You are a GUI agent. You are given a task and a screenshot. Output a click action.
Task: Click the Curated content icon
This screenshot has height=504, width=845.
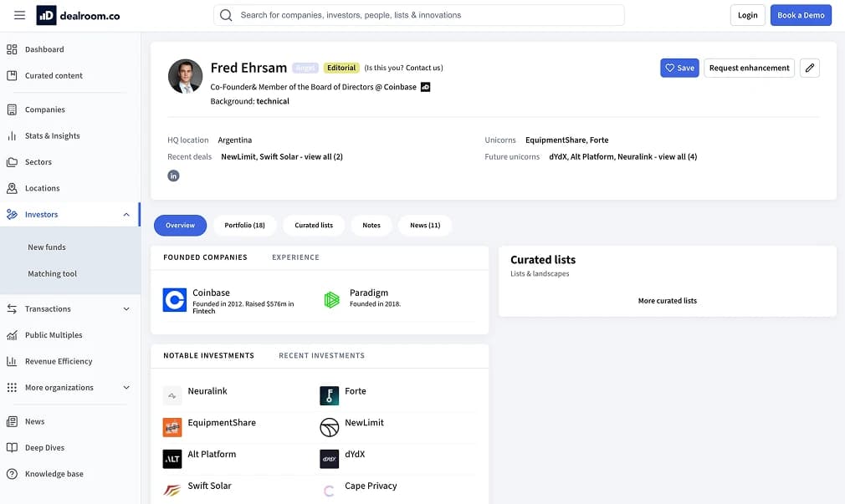coord(12,76)
